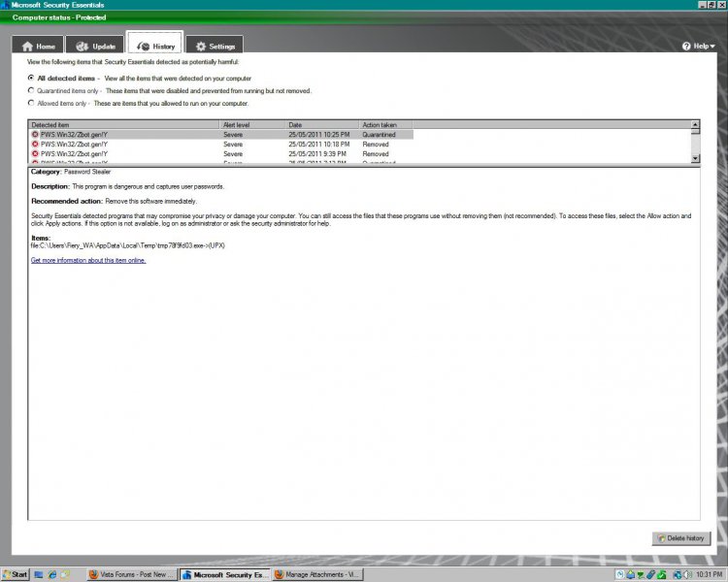Click the red threat icon on the 9:39 PM row
The height and width of the screenshot is (582, 728).
[35, 153]
